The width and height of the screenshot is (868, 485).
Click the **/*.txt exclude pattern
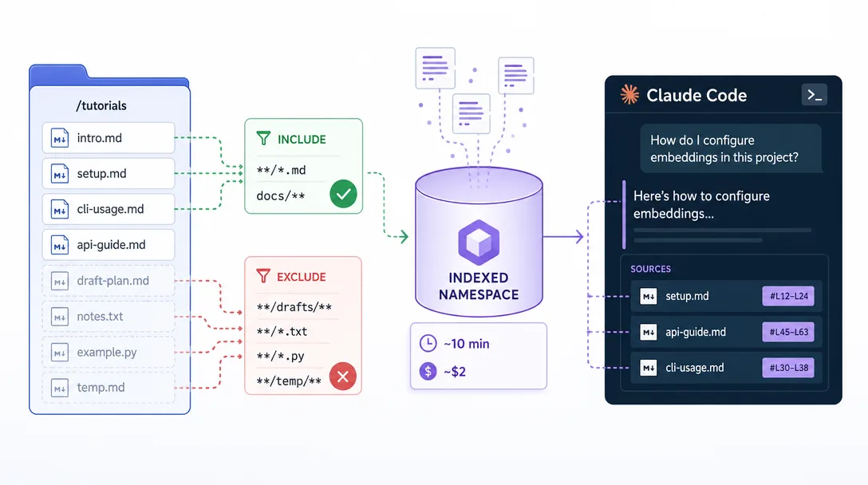[x=282, y=332]
